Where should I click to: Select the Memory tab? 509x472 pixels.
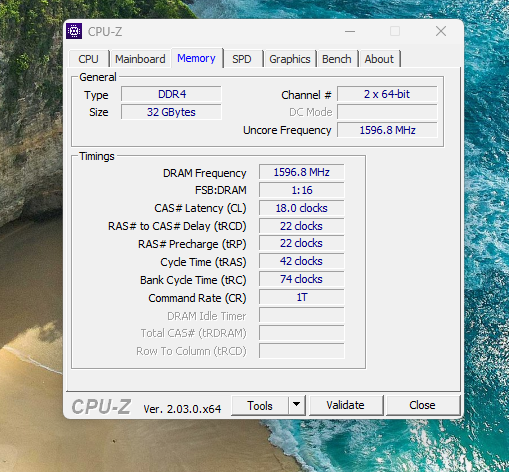click(196, 58)
